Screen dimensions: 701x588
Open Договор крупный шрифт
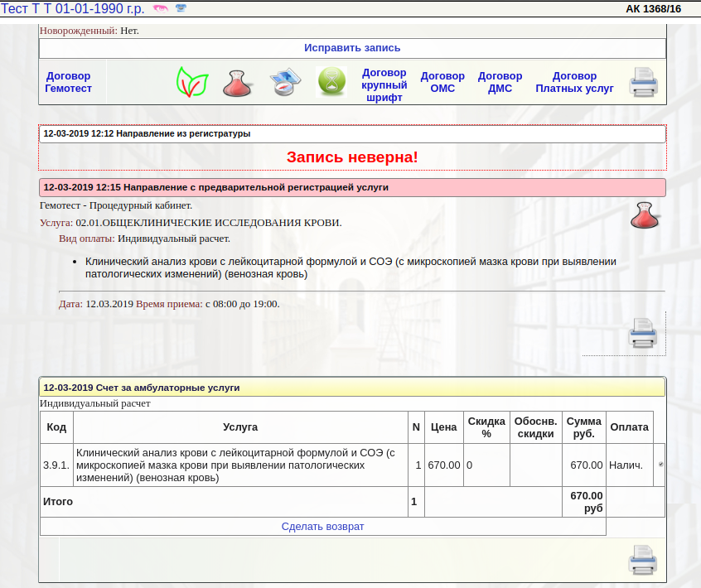384,84
